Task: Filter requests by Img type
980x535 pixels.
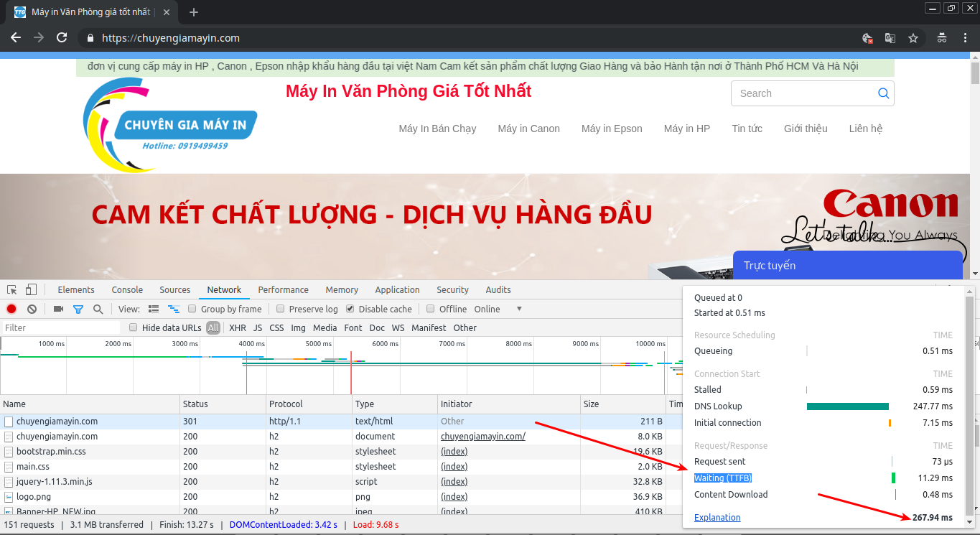Action: click(298, 327)
